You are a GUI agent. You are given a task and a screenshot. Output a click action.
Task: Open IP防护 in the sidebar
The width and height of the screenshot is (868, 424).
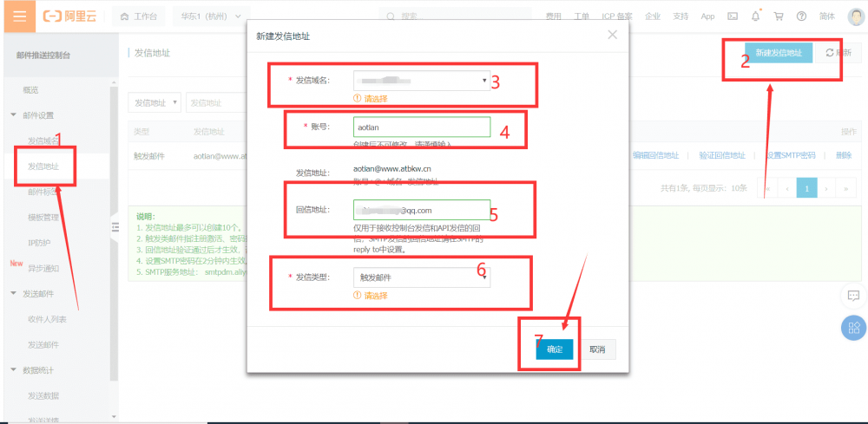pos(39,243)
